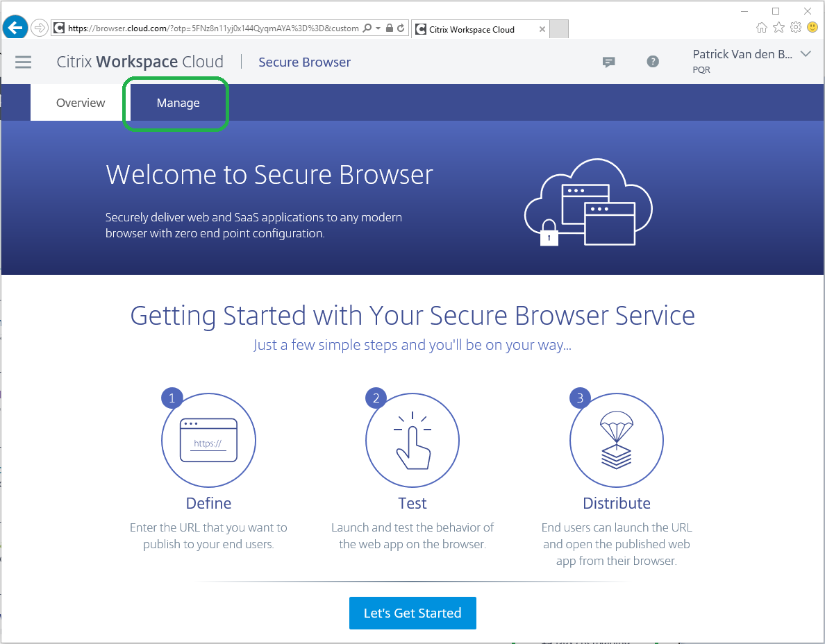Open the hamburger navigation menu
The image size is (825, 644).
tap(23, 62)
